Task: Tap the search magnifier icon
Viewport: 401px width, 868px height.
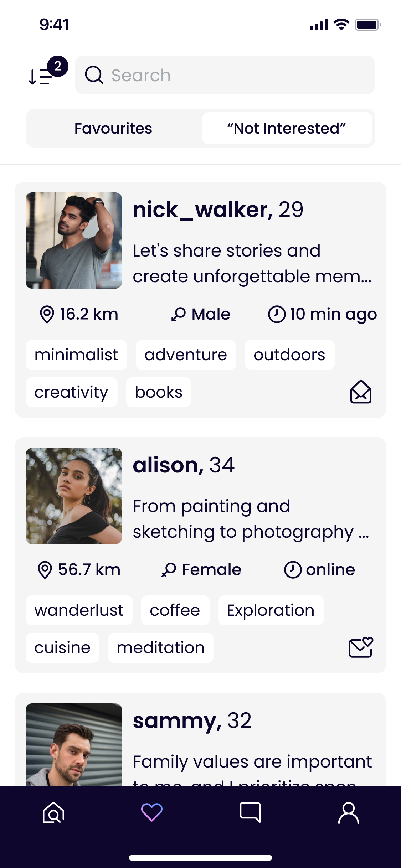Action: 94,75
